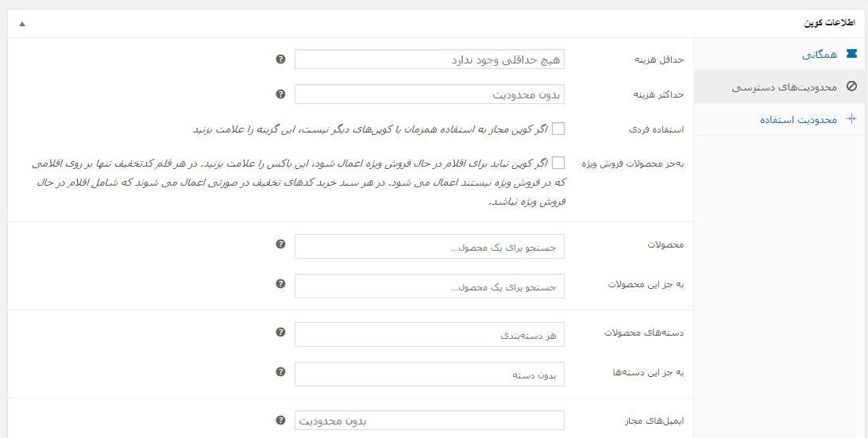Focus the ایمیل‌های مجاز input field
868x438 pixels.
click(x=430, y=421)
